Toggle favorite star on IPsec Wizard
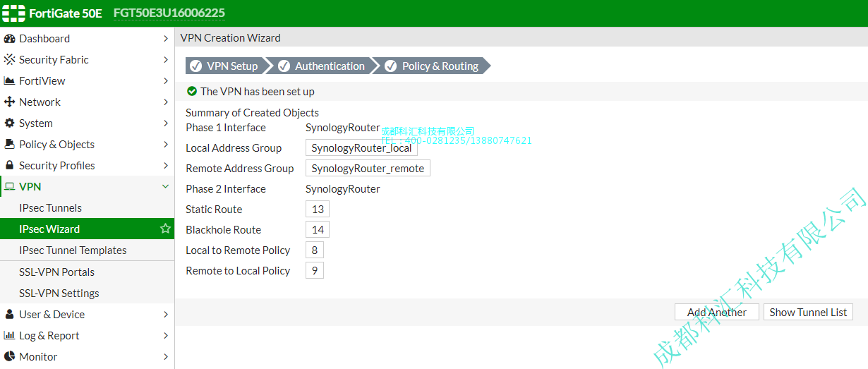The width and height of the screenshot is (868, 369). tap(165, 229)
